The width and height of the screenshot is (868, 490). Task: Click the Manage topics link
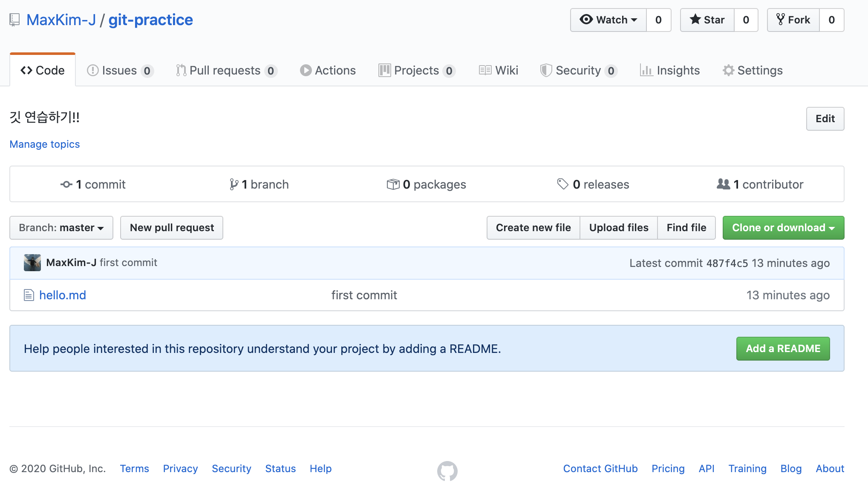point(45,144)
